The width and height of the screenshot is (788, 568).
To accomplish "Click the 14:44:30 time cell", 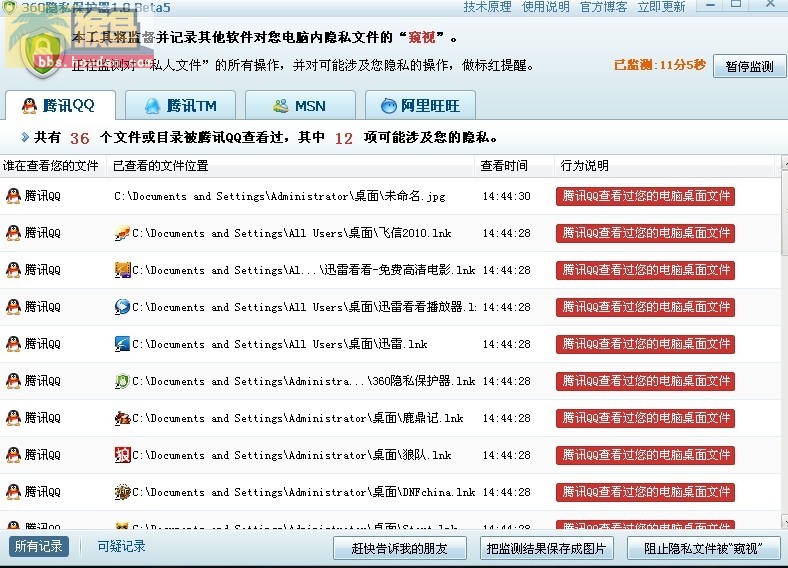I will [506, 196].
